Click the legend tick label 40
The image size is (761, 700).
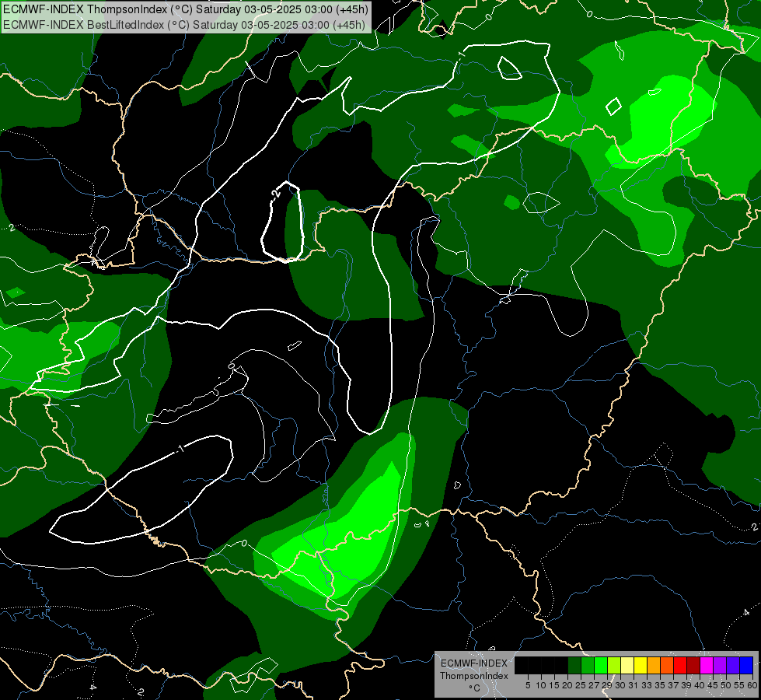pos(700,685)
